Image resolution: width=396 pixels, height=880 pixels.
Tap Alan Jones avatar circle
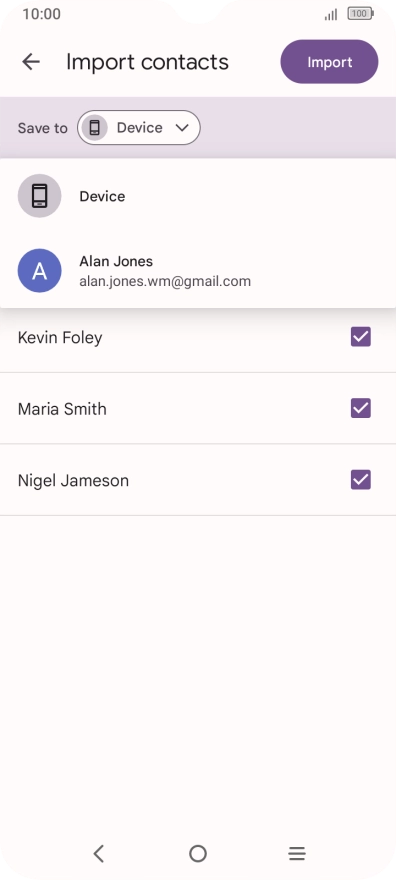point(39,271)
